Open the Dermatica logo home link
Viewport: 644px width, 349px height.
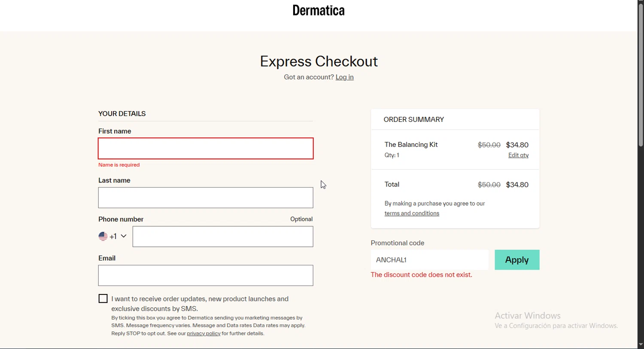[319, 10]
